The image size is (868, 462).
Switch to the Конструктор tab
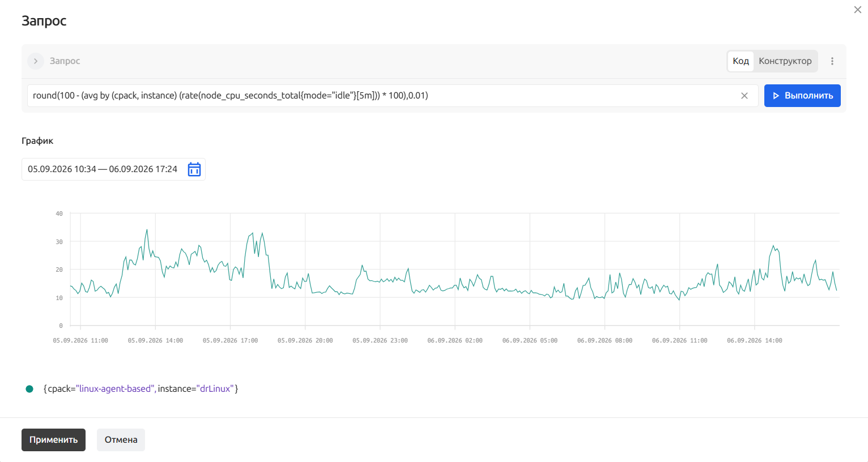point(785,61)
